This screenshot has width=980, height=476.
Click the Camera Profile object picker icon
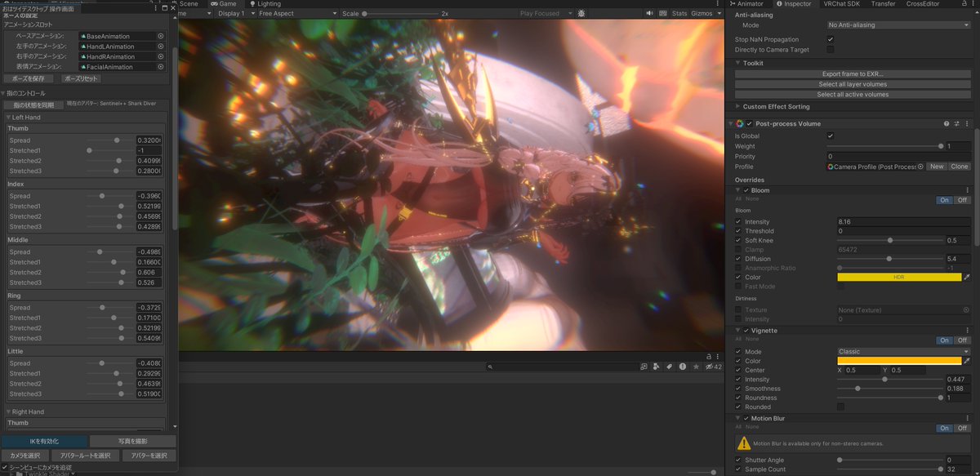click(920, 167)
